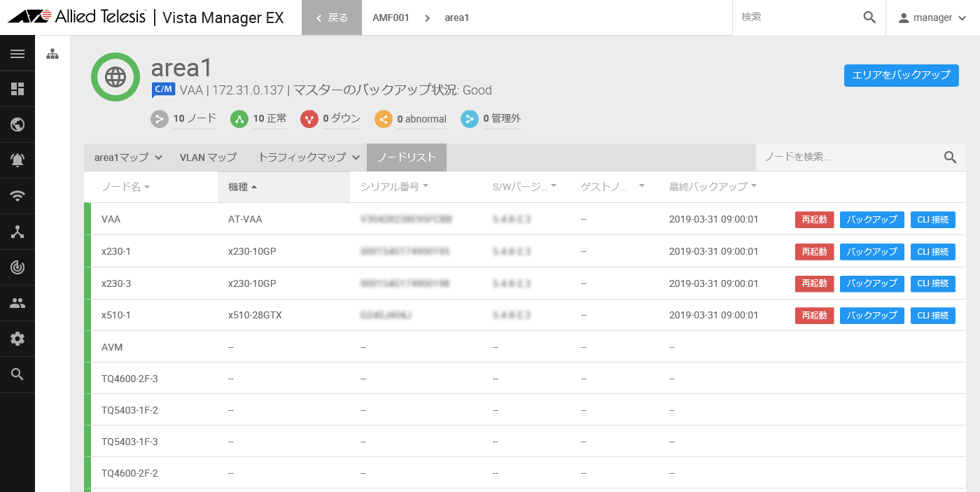
Task: Click CLI 接続 for the VAA node
Action: [933, 220]
